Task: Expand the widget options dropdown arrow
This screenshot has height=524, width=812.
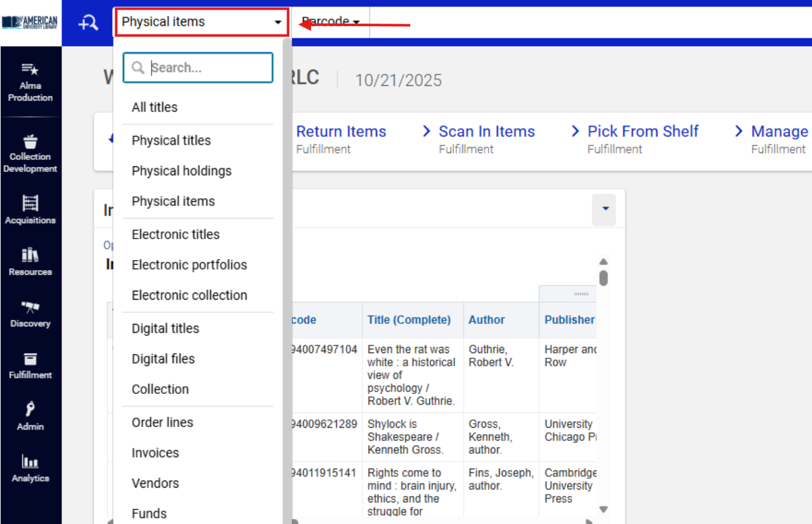Action: pos(604,209)
